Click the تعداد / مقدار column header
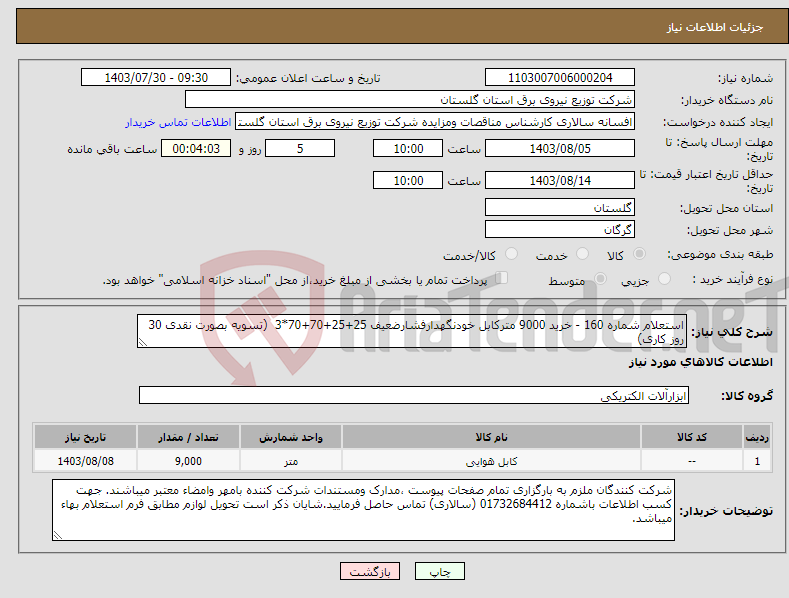The width and height of the screenshot is (789, 598). (188, 437)
